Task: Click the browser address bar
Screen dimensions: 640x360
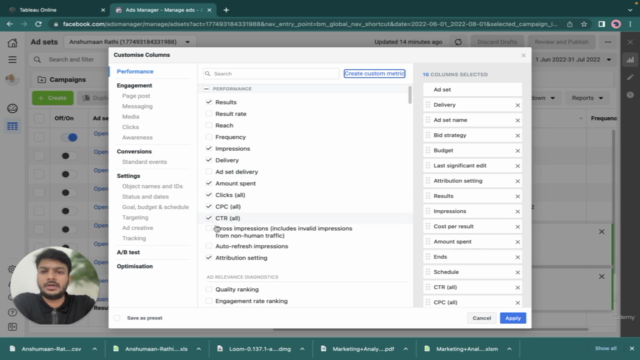Action: click(x=309, y=24)
